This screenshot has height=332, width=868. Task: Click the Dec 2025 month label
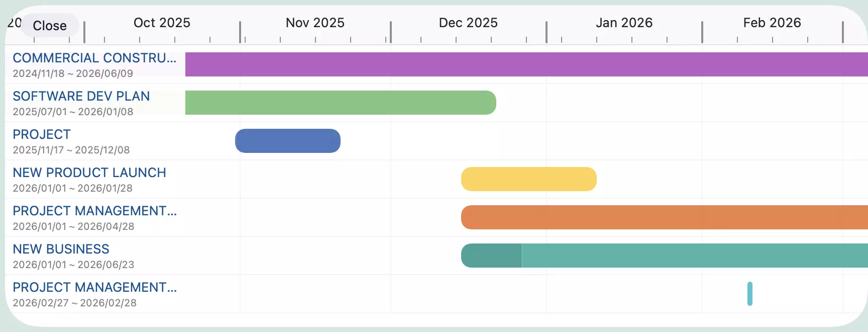coord(468,23)
